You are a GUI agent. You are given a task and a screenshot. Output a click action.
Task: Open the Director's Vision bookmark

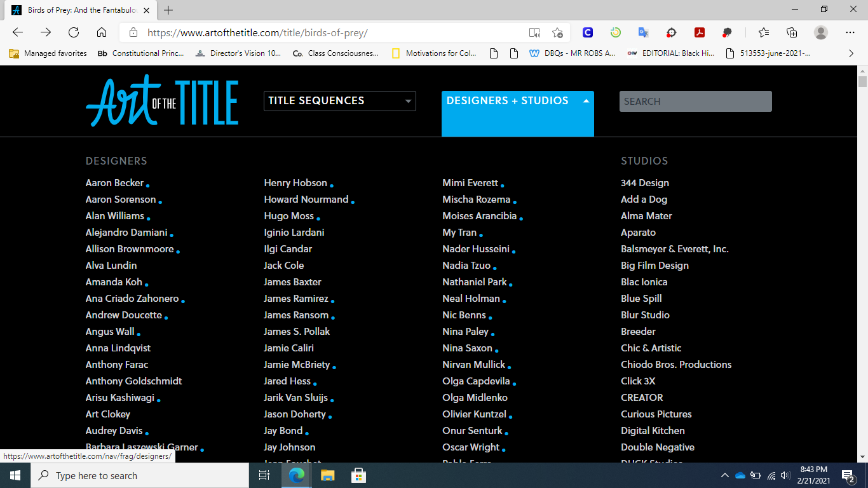tap(238, 53)
